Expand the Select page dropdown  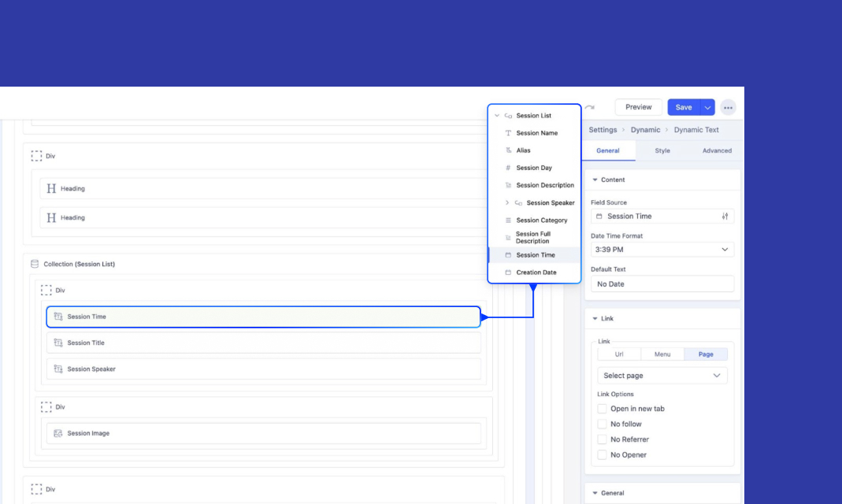(662, 376)
